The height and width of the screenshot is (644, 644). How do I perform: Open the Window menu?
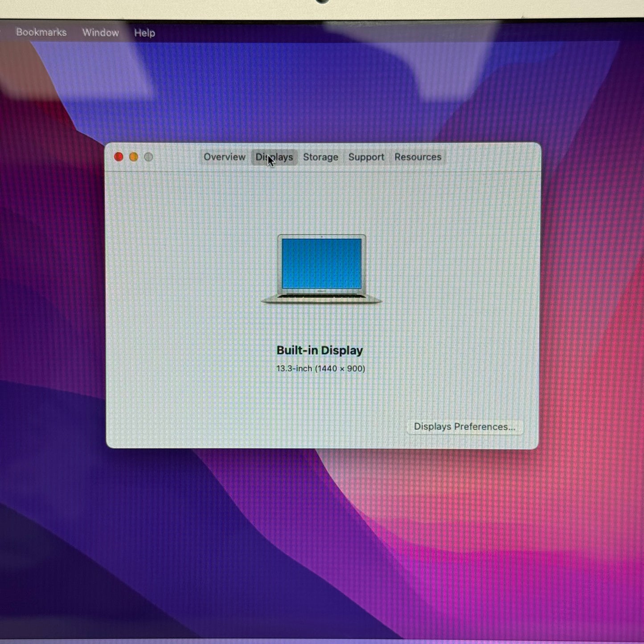tap(101, 33)
